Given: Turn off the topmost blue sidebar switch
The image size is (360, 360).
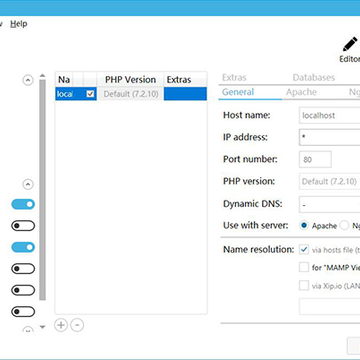Looking at the screenshot, I should pyautogui.click(x=23, y=204).
